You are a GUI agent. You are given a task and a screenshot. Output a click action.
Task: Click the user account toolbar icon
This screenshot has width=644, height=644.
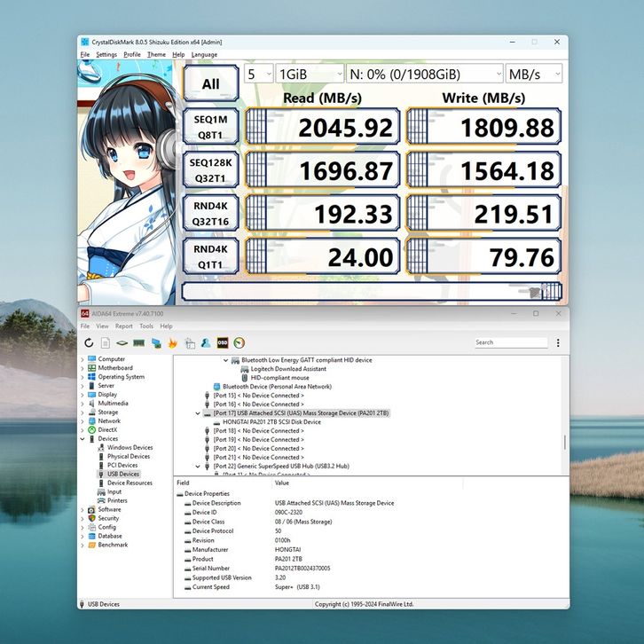206,342
